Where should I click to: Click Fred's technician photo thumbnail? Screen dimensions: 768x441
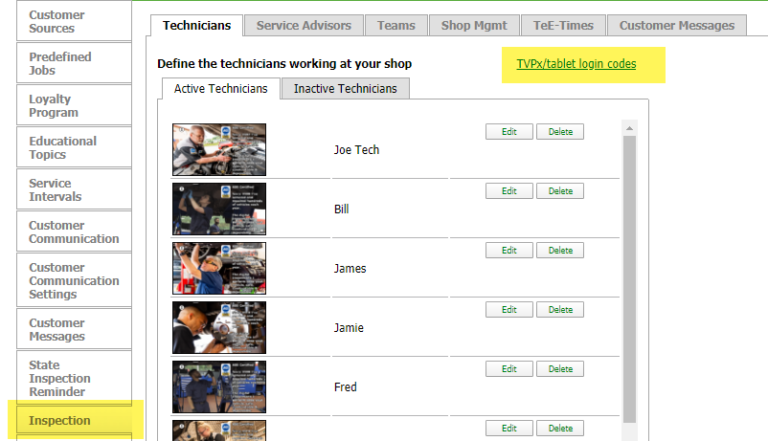click(x=219, y=387)
